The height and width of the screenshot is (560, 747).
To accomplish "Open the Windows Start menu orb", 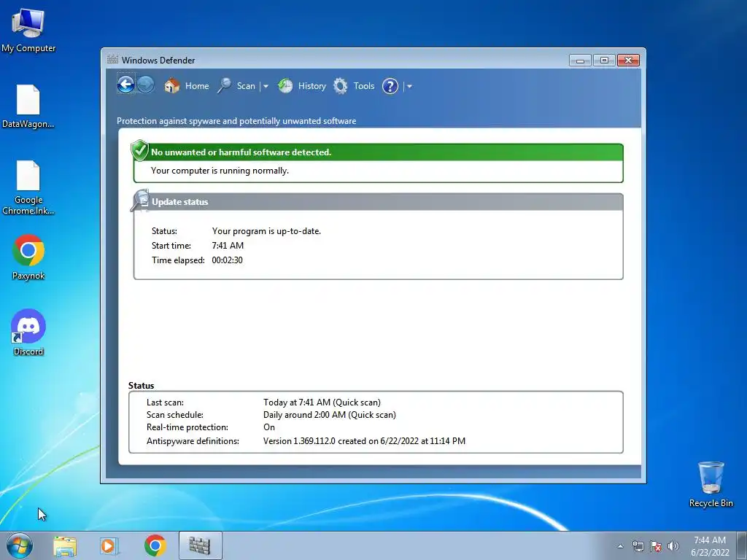I will tap(20, 545).
